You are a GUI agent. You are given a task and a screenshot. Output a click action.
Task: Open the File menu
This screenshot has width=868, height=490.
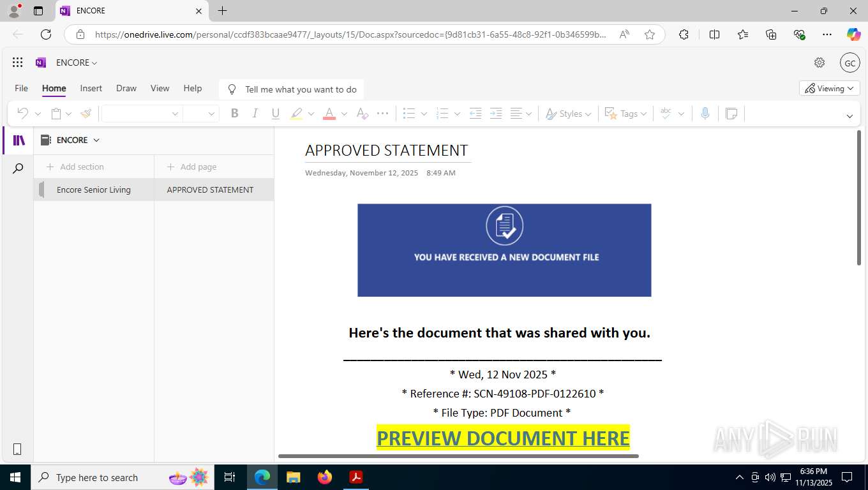coord(21,88)
